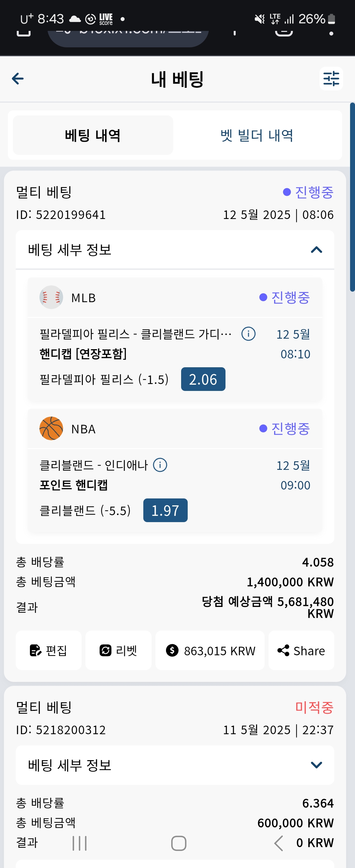
Task: Cash out for 863,015 KRW
Action: coord(210,650)
